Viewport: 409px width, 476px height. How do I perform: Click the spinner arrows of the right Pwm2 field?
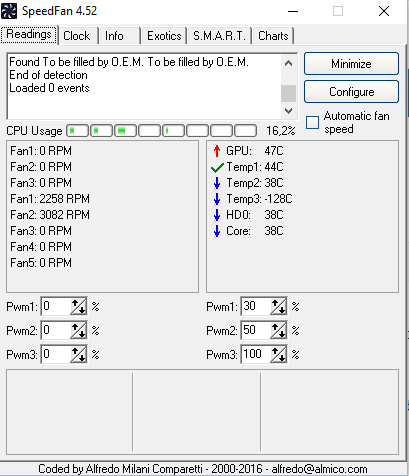(278, 330)
